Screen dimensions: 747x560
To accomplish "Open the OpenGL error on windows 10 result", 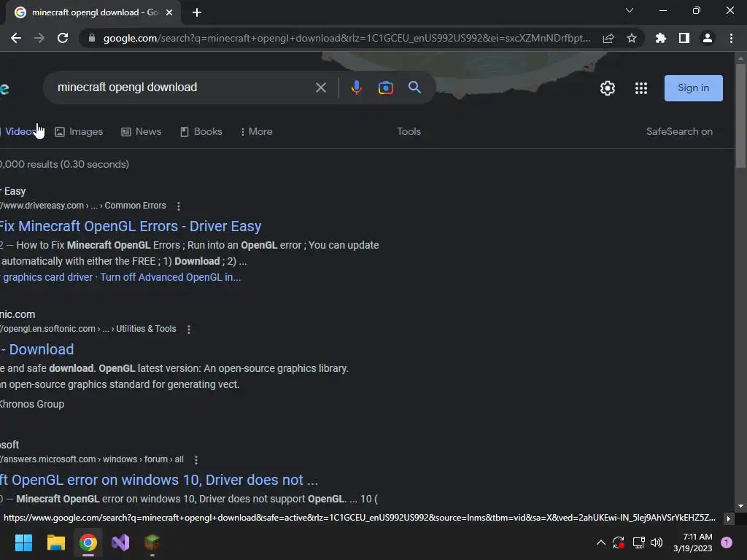I will tap(158, 480).
